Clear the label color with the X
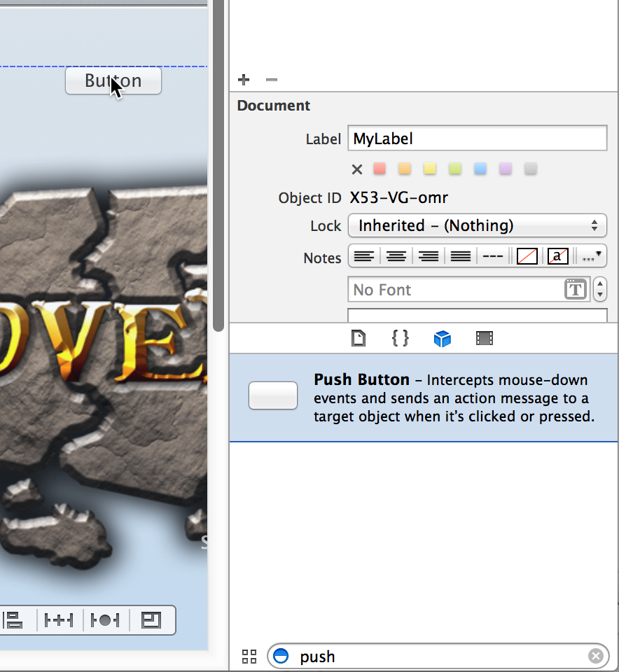 click(356, 169)
